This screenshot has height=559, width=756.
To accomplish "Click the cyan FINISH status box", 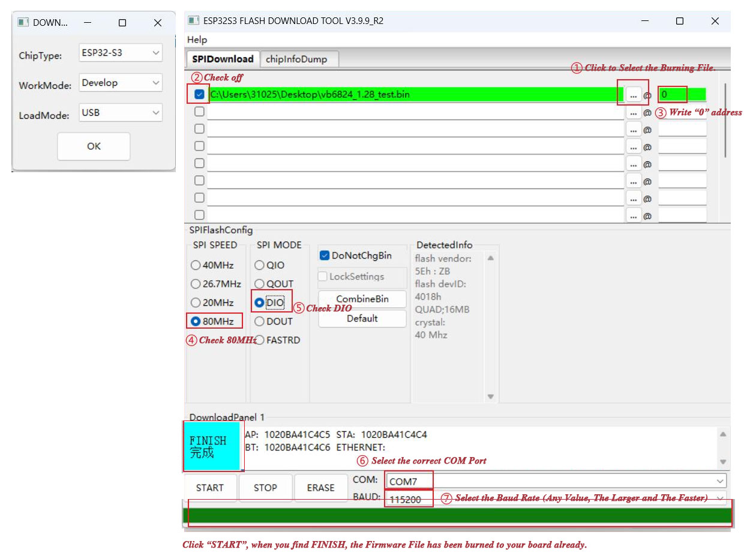I will point(212,446).
